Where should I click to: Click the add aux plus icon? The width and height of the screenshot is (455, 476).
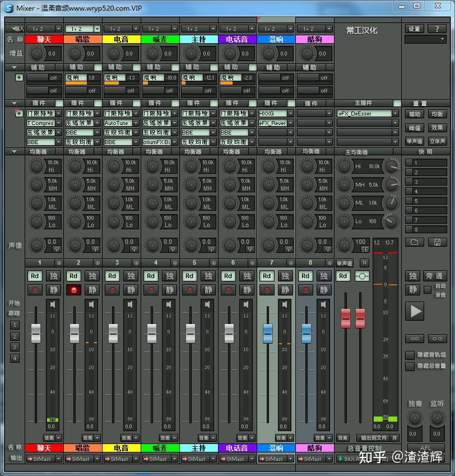point(19,78)
